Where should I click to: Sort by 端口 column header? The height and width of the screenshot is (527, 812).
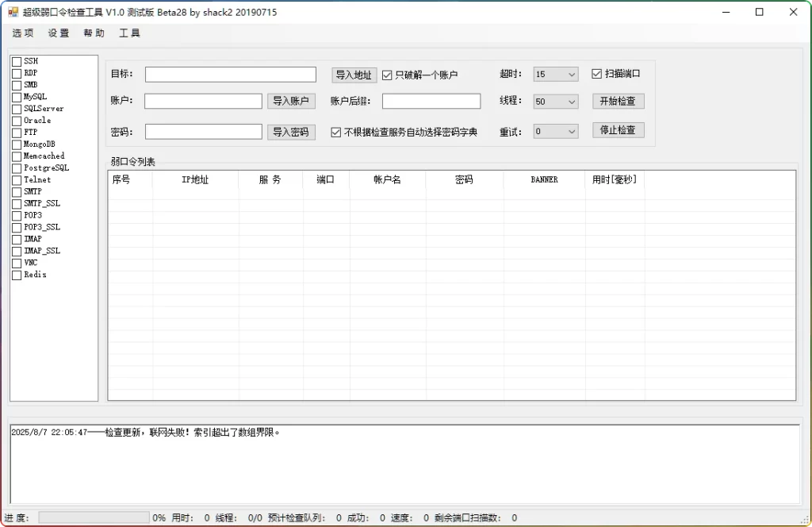point(326,180)
